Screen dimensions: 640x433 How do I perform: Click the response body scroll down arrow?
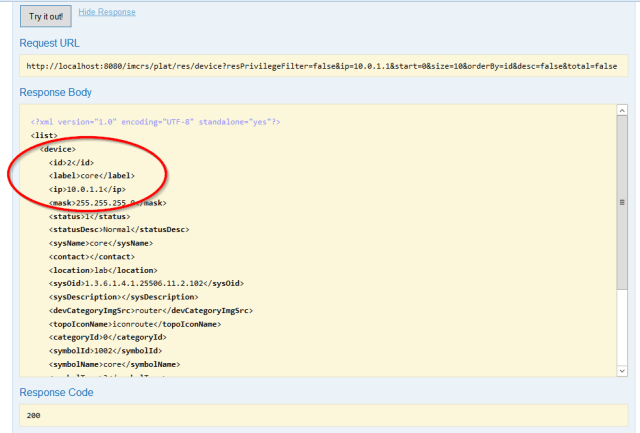pos(622,371)
